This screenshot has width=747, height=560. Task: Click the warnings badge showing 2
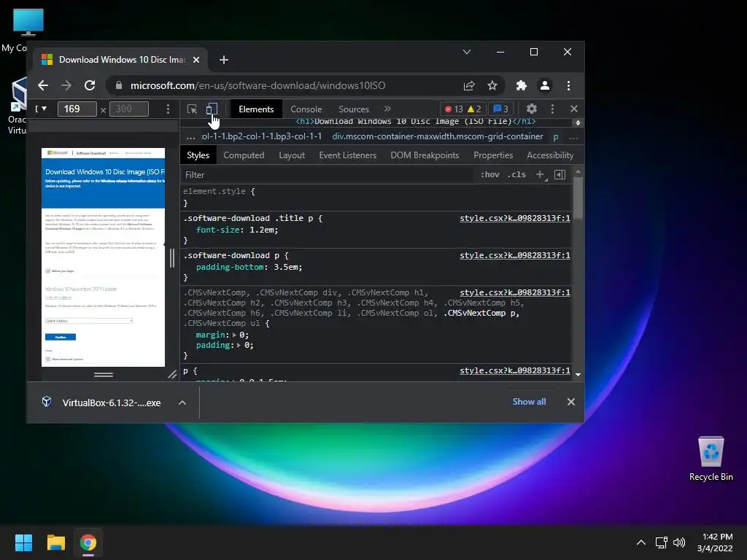[x=474, y=109]
